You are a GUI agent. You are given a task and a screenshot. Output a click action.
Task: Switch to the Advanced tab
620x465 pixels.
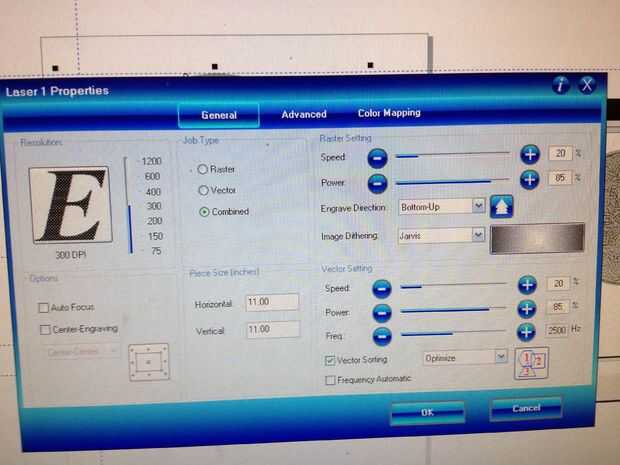(304, 114)
